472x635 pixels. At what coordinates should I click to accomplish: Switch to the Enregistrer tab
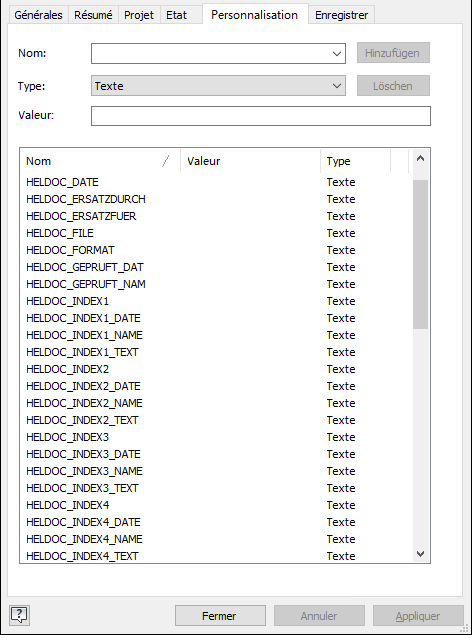coord(341,15)
